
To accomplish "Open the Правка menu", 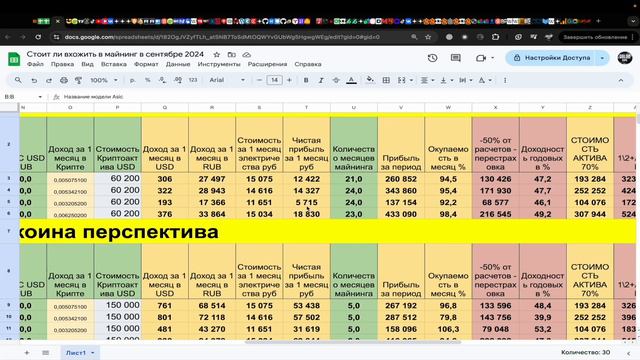I will (62, 64).
